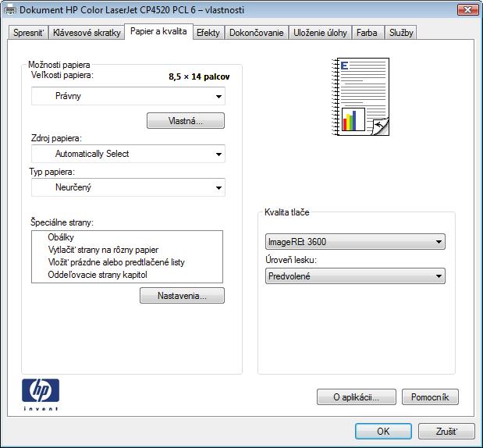
Task: Select the Papier a kvalita tab
Action: point(158,31)
